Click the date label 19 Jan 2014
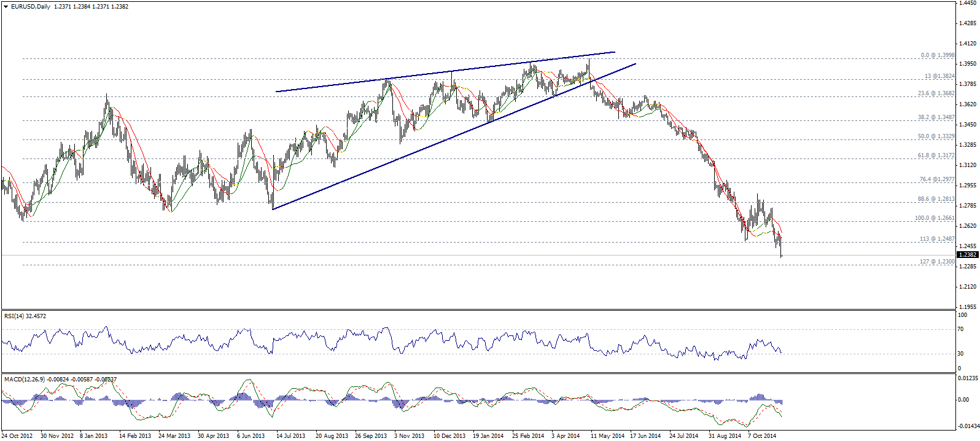980x441 pixels. point(488,436)
